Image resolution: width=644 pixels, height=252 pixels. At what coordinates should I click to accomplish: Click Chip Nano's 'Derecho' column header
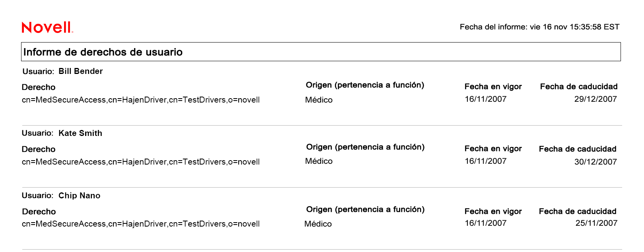point(39,212)
